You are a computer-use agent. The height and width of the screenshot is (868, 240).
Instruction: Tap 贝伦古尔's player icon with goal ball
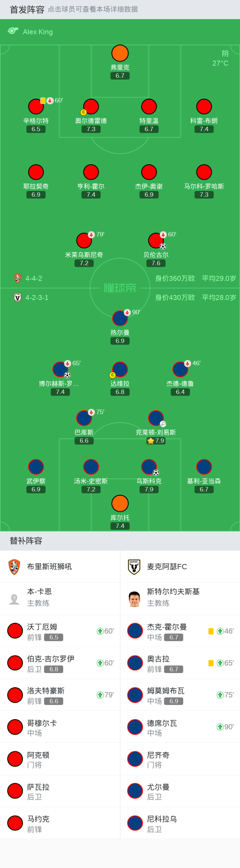(x=156, y=240)
